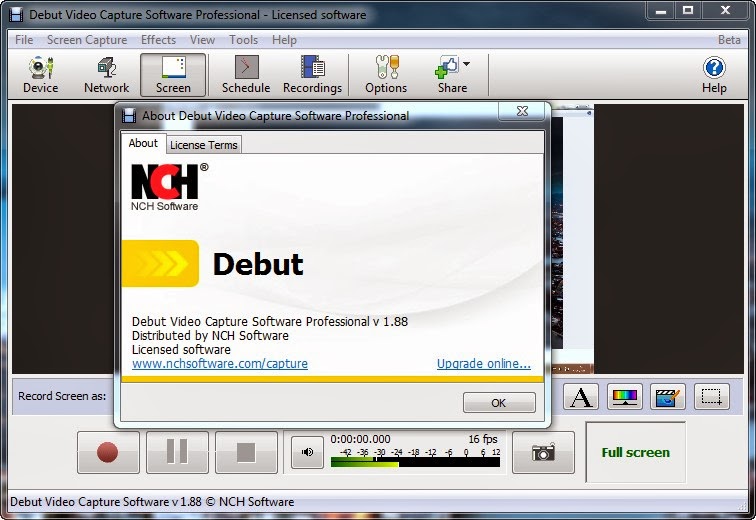
Task: Open the Schedule recordings tool
Action: (x=246, y=75)
